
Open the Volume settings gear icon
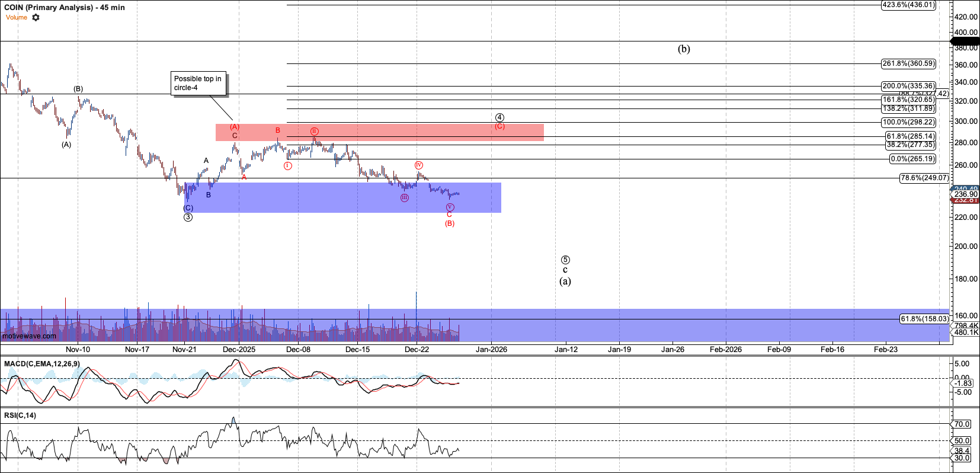point(36,18)
